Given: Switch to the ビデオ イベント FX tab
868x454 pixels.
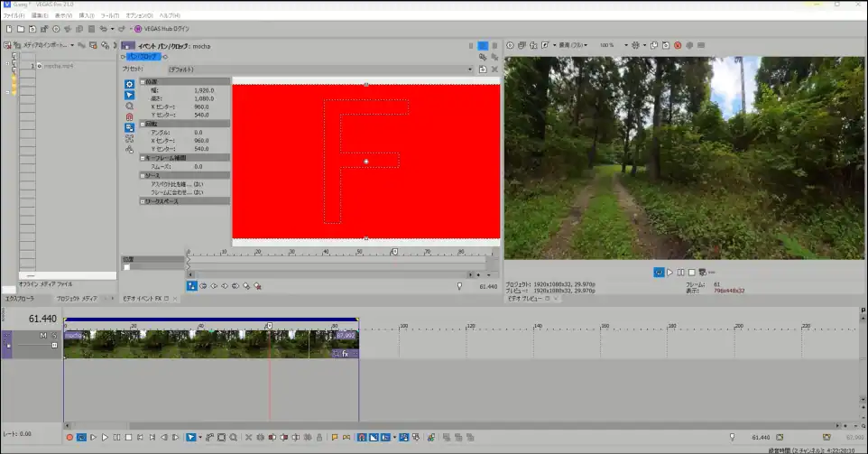Looking at the screenshot, I should (x=143, y=299).
